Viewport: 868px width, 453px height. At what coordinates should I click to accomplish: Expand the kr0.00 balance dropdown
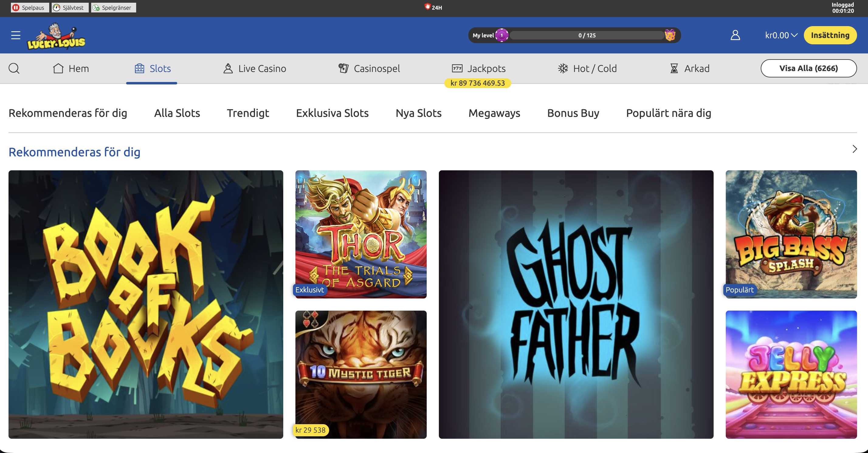781,35
